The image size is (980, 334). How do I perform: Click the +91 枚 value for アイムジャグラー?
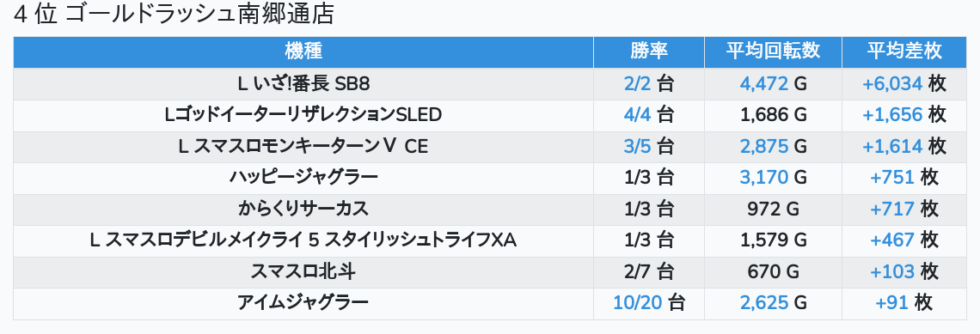pos(903,303)
